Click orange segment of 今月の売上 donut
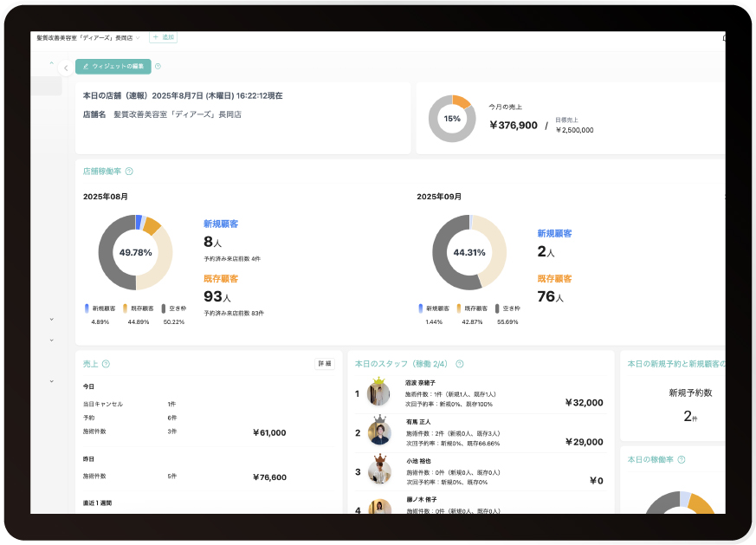The image size is (756, 545). (x=462, y=101)
